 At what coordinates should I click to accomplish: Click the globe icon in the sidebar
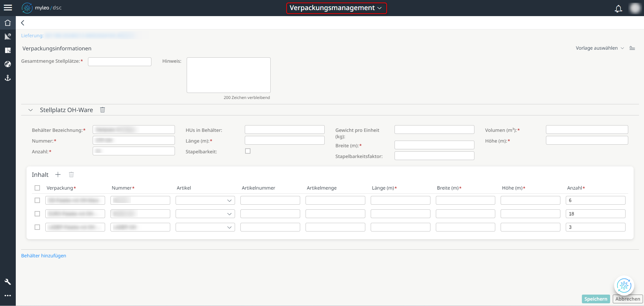click(x=8, y=64)
